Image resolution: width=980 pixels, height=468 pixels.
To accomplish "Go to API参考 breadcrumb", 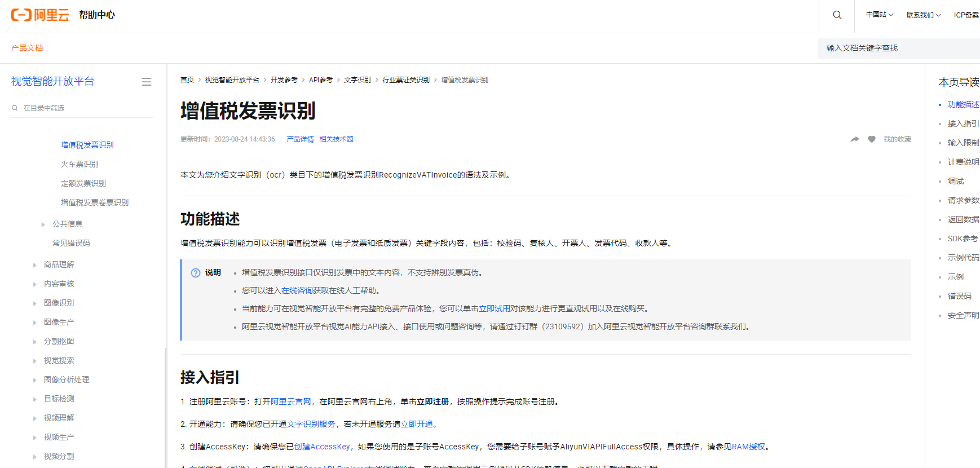I will (321, 80).
